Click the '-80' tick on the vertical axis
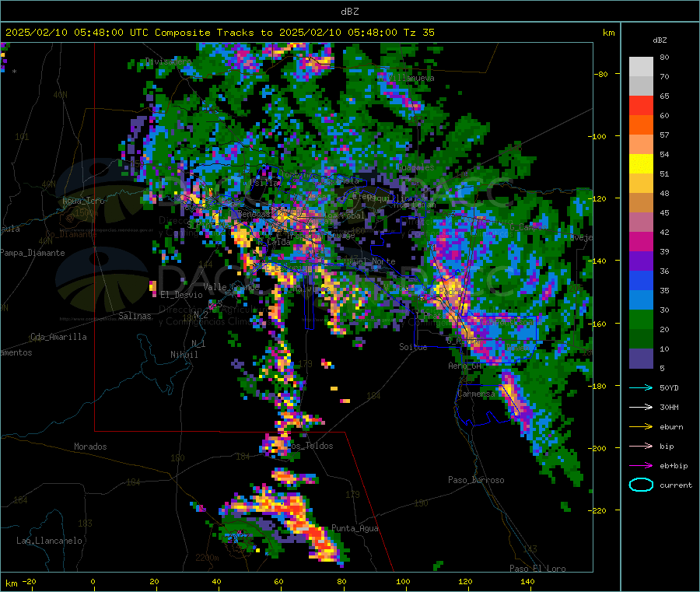The width and height of the screenshot is (700, 592). (x=601, y=74)
